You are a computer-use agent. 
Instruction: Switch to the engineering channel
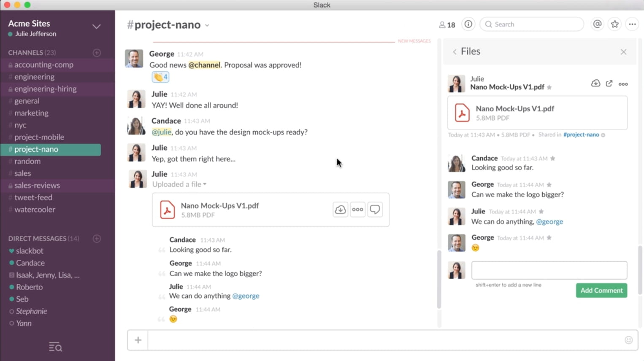[x=34, y=77]
